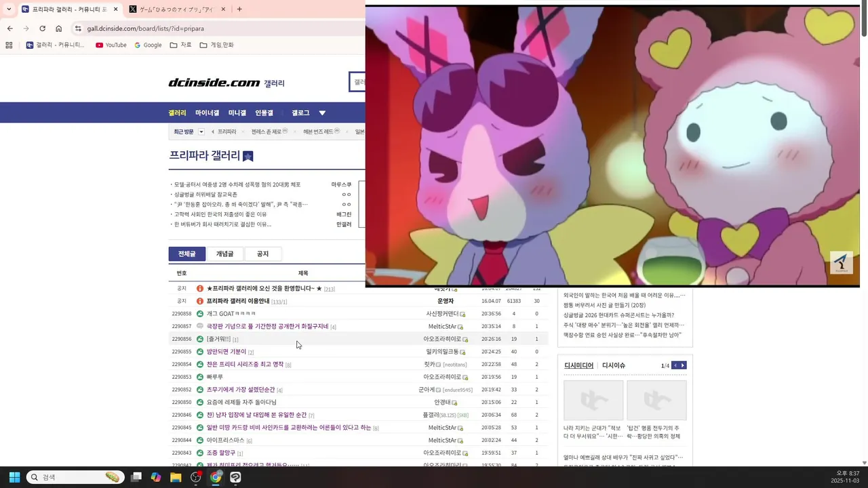The image size is (868, 488).
Task: Click the previous arrow in the 디시미디어 pager
Action: tap(675, 365)
